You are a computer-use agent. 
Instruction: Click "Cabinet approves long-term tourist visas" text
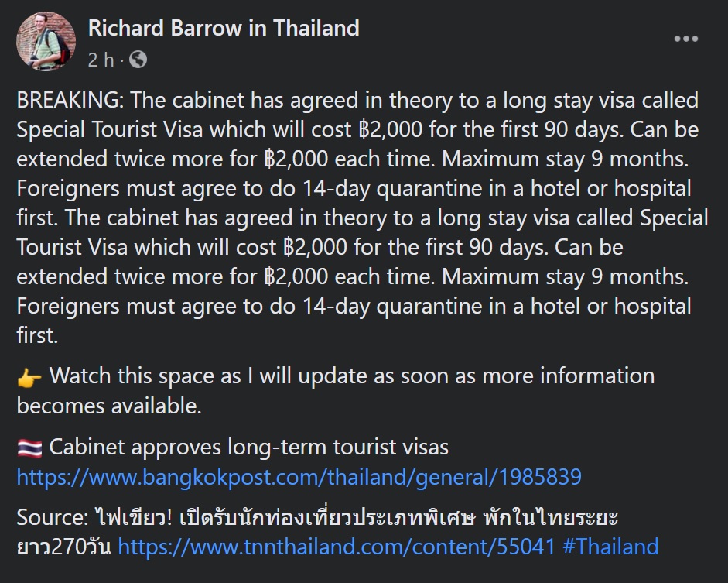(249, 447)
